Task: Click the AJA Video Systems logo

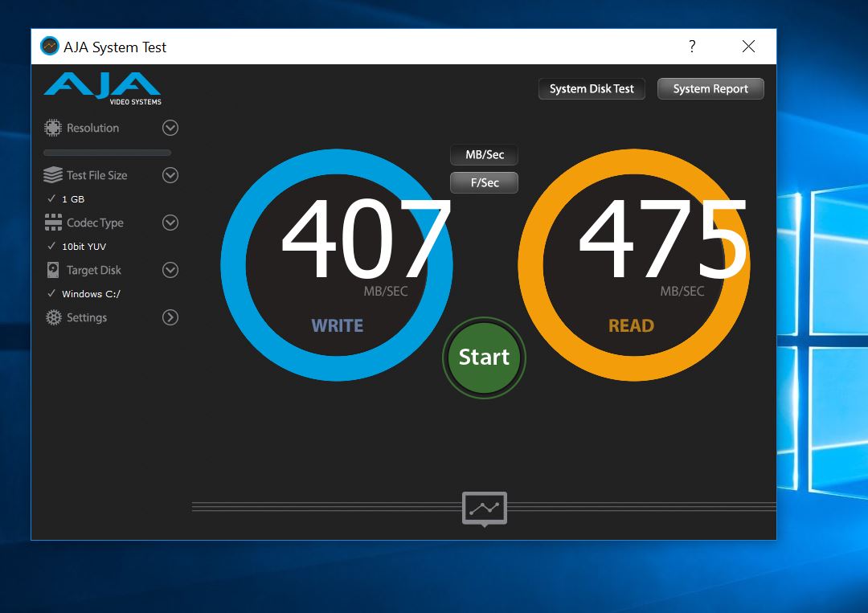Action: [102, 88]
